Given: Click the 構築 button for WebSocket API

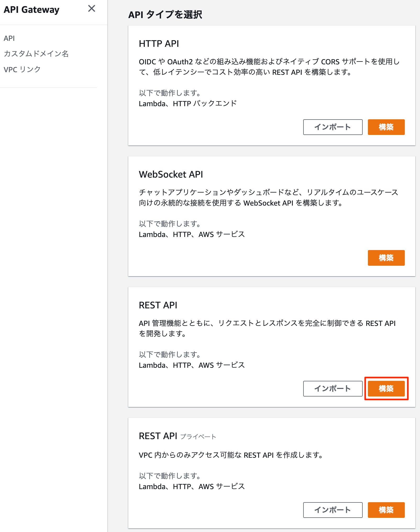Looking at the screenshot, I should click(x=386, y=258).
